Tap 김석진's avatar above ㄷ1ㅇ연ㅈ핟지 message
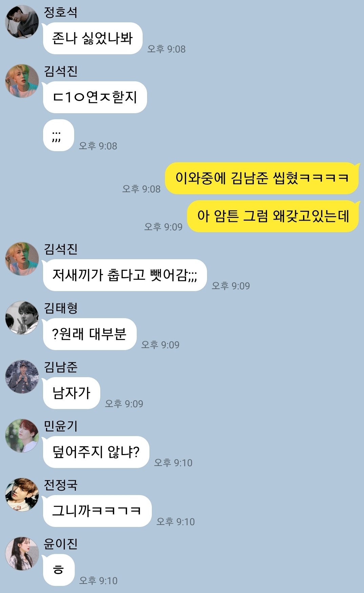This screenshot has height=593, width=364. coord(22,81)
